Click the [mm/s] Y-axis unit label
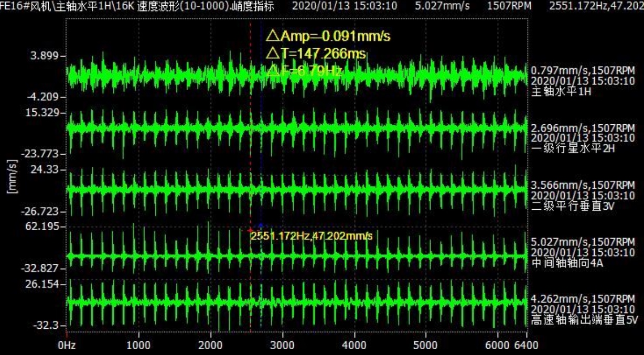This screenshot has height=355, width=644. pos(11,177)
